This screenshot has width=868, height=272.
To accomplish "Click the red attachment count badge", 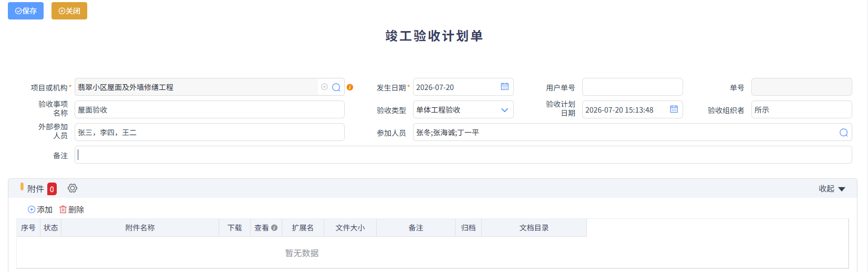I will pos(52,189).
